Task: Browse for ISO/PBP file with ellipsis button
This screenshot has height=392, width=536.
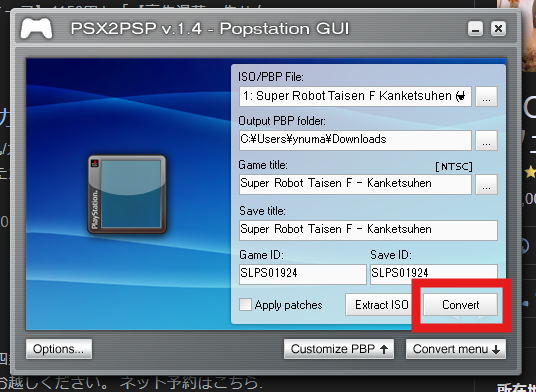Action: point(486,97)
